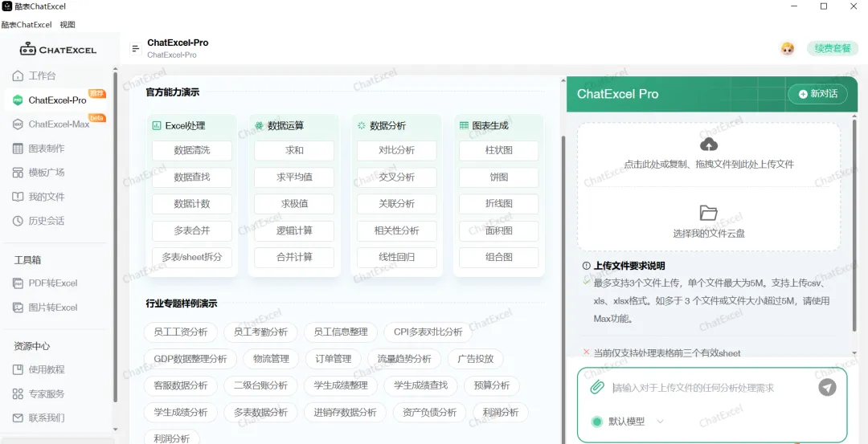Click the paperclip attachment icon
The image size is (868, 444).
click(x=596, y=388)
